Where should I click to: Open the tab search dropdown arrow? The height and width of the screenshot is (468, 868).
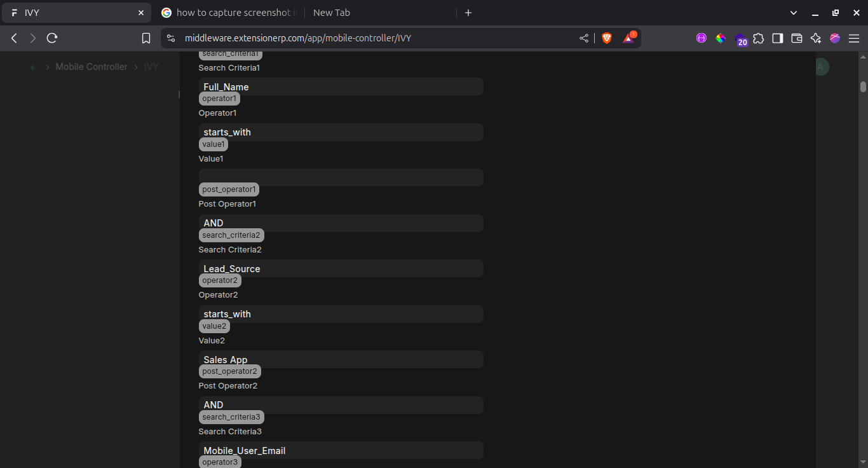point(794,13)
